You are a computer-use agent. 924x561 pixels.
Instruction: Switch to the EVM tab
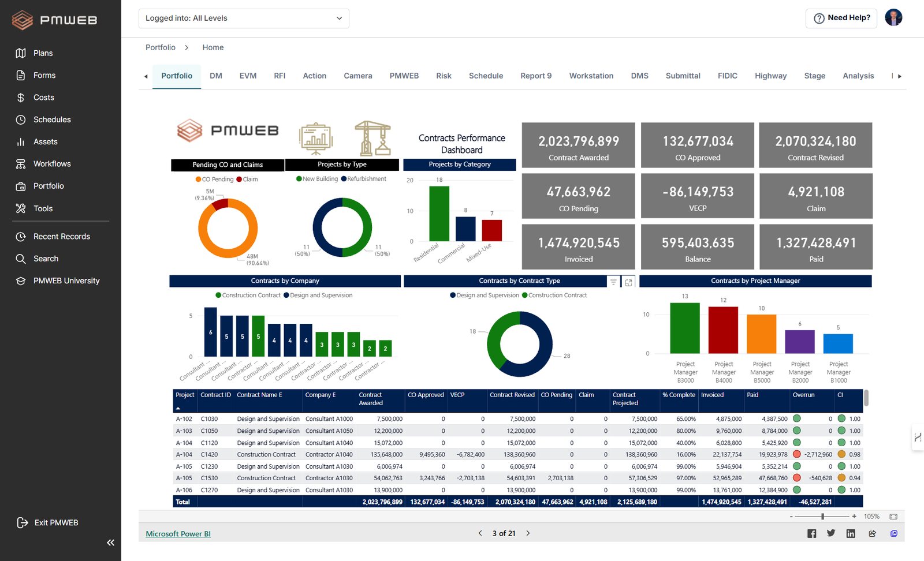point(248,76)
